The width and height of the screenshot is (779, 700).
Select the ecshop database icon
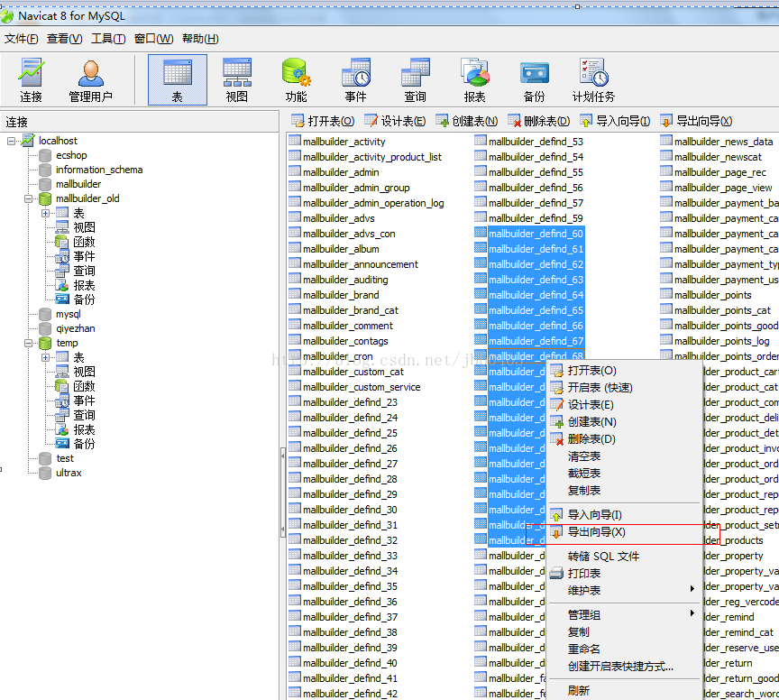[x=45, y=156]
